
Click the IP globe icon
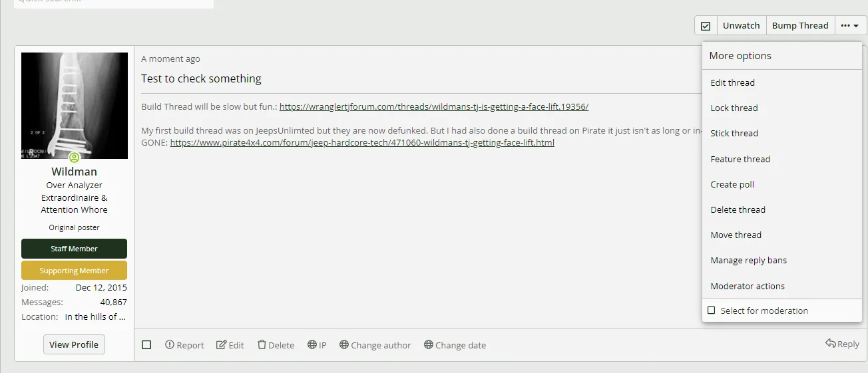point(312,345)
